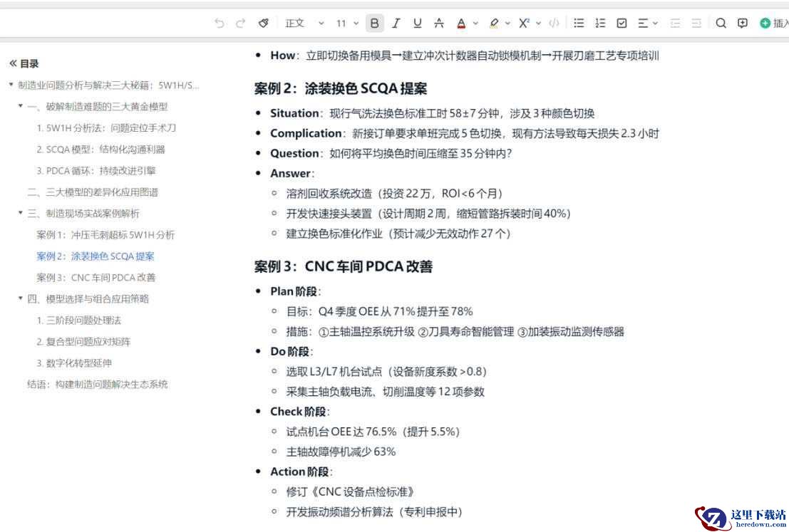
Task: Open the alignment dropdown arrow
Action: (655, 23)
